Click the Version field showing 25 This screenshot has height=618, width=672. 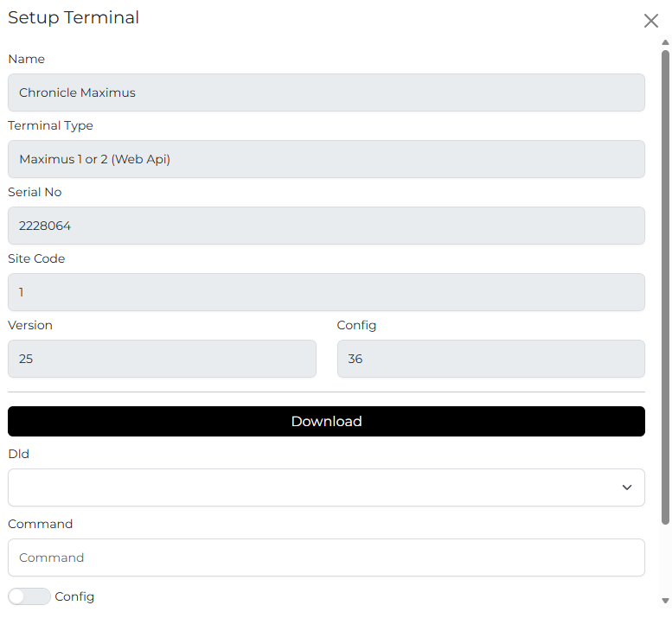point(162,359)
